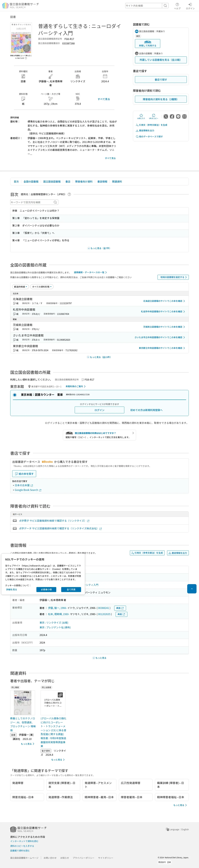
Task: Click 所蔵している図書館を見る（全23館）button
Action: pos(161,60)
